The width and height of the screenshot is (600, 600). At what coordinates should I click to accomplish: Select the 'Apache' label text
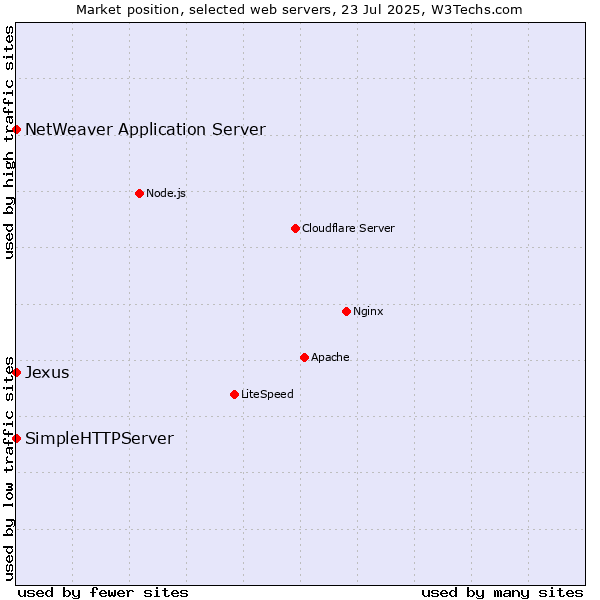[x=330, y=357]
